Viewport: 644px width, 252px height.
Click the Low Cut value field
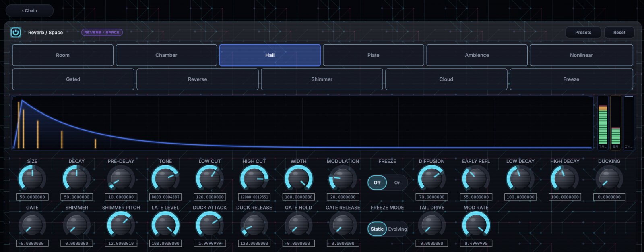[x=210, y=197]
